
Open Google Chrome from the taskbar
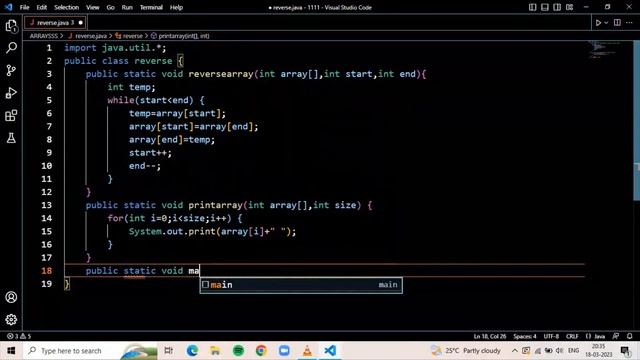[261, 350]
